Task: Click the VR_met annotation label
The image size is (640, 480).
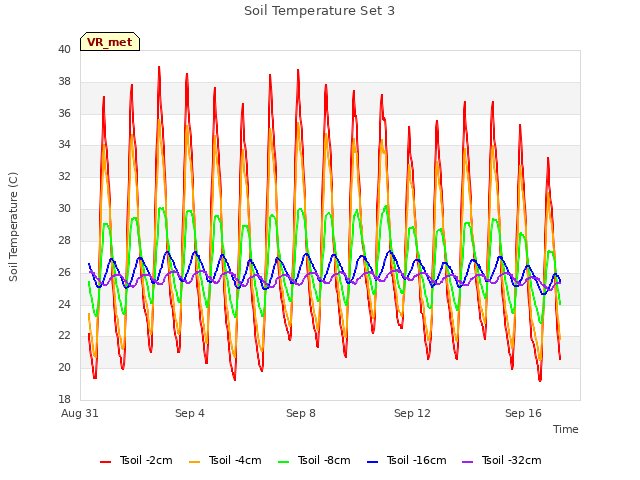Action: tap(110, 42)
